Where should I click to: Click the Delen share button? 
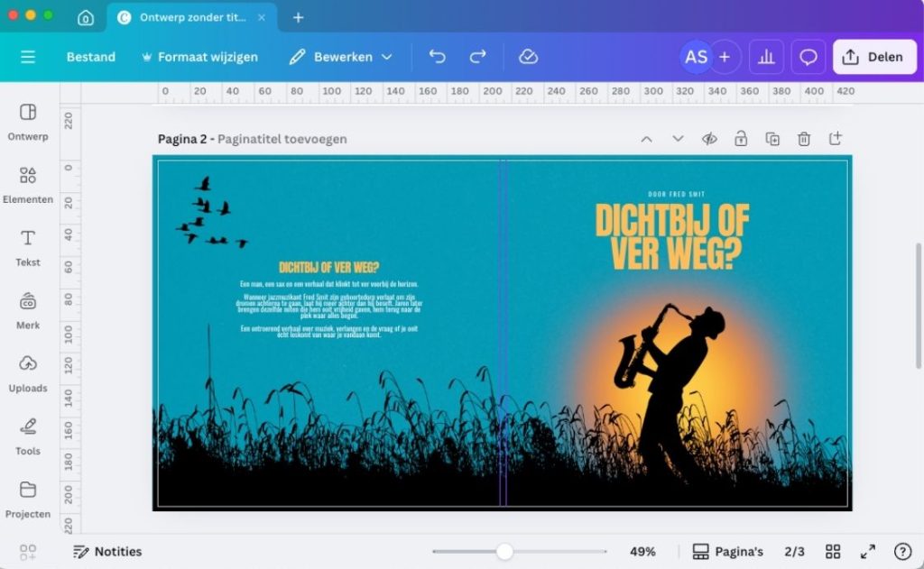[x=873, y=57]
